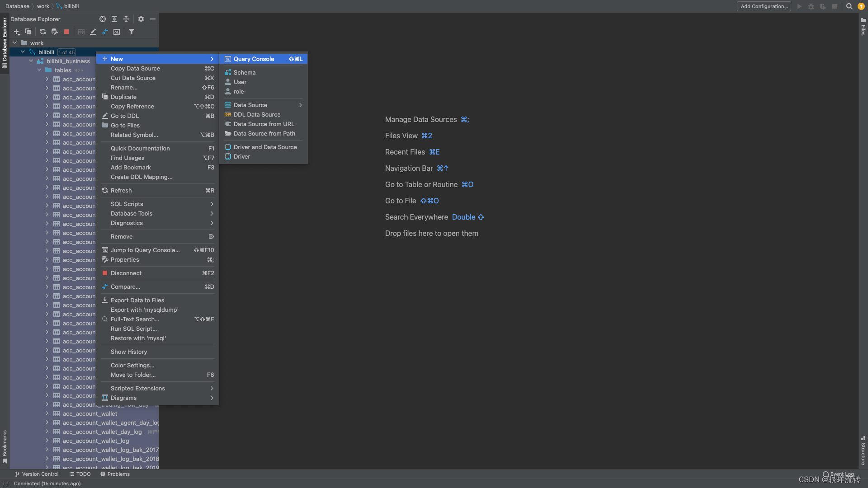Click the Search Everywhere magnifier icon
Screen dimensions: 868x488
pos(849,6)
